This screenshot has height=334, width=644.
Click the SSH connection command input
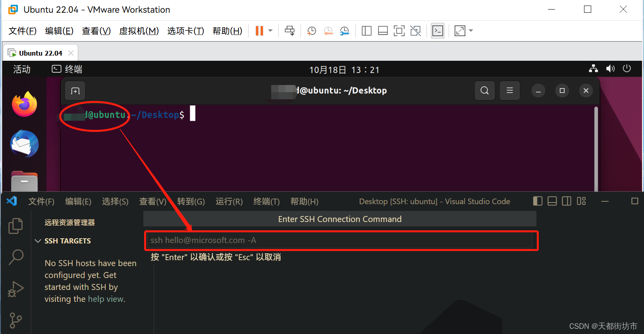pyautogui.click(x=339, y=240)
